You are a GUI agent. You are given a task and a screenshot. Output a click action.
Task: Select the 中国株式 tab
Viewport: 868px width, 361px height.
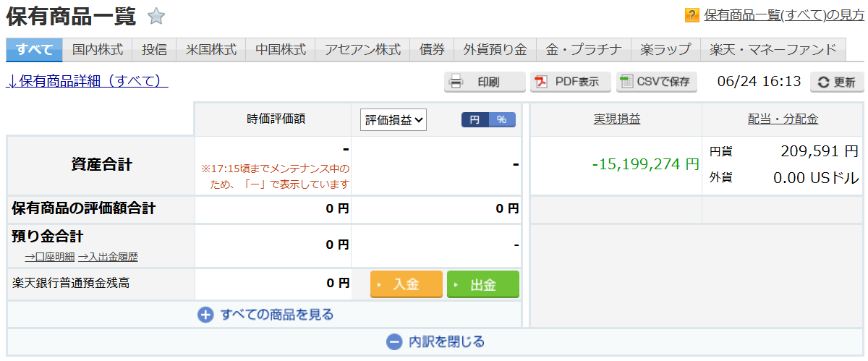pyautogui.click(x=281, y=50)
